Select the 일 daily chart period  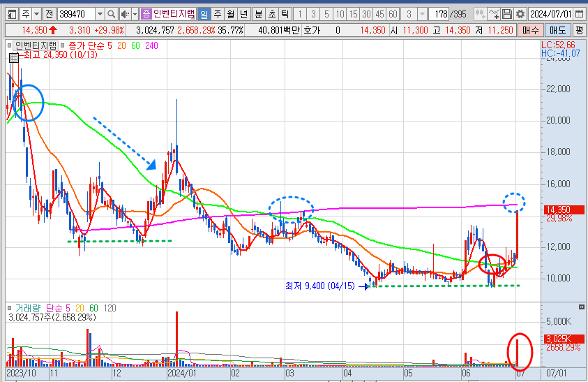204,14
